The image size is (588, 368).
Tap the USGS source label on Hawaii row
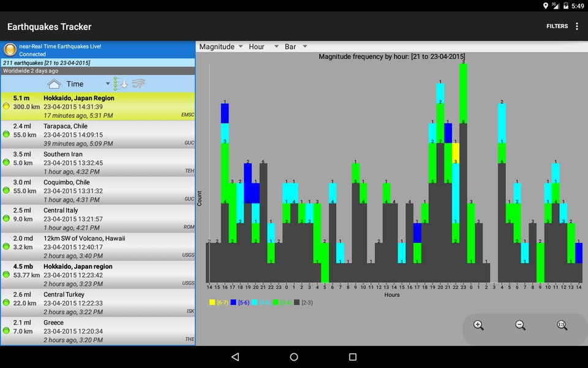188,255
